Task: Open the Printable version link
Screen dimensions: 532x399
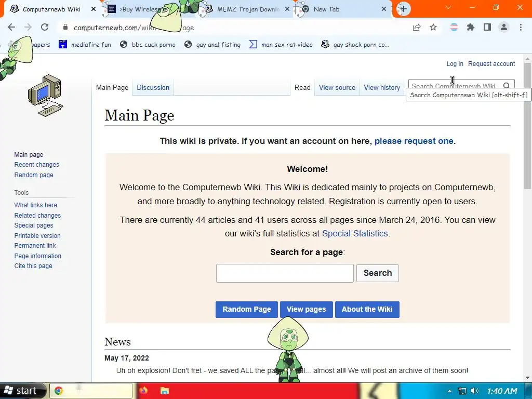Action: pyautogui.click(x=37, y=235)
